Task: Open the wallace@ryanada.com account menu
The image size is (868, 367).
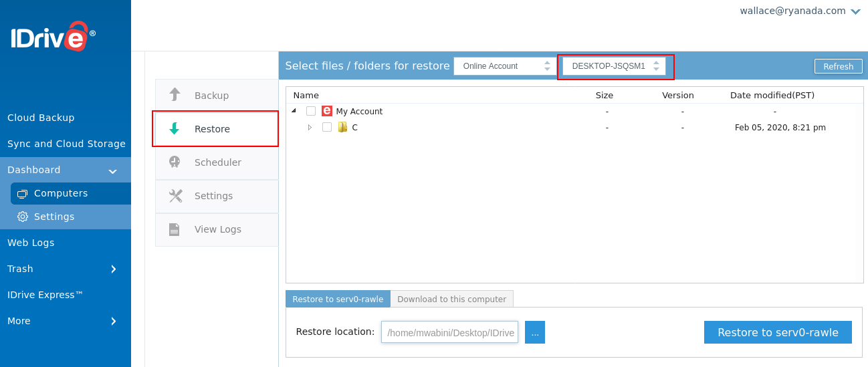Action: (x=800, y=11)
